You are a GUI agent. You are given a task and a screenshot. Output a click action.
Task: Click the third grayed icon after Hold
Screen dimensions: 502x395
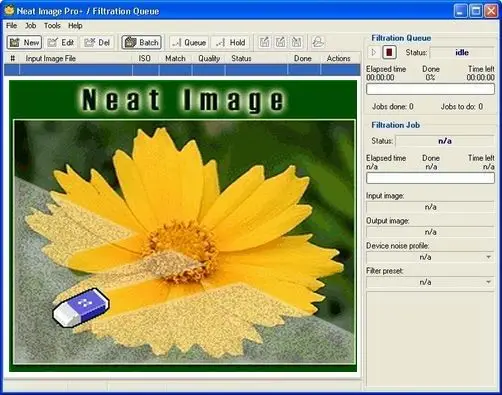click(x=296, y=42)
